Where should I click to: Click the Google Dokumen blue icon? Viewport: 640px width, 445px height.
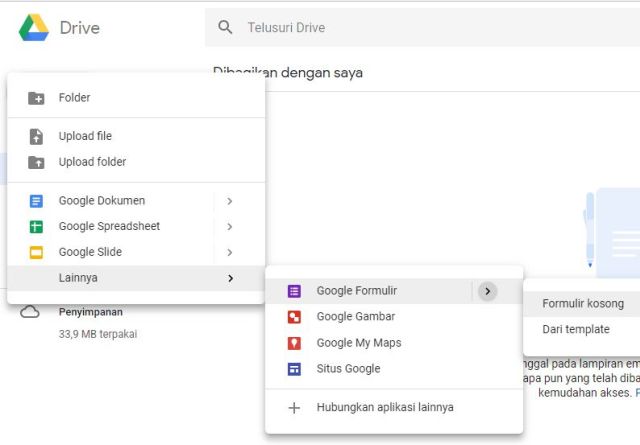coord(36,201)
